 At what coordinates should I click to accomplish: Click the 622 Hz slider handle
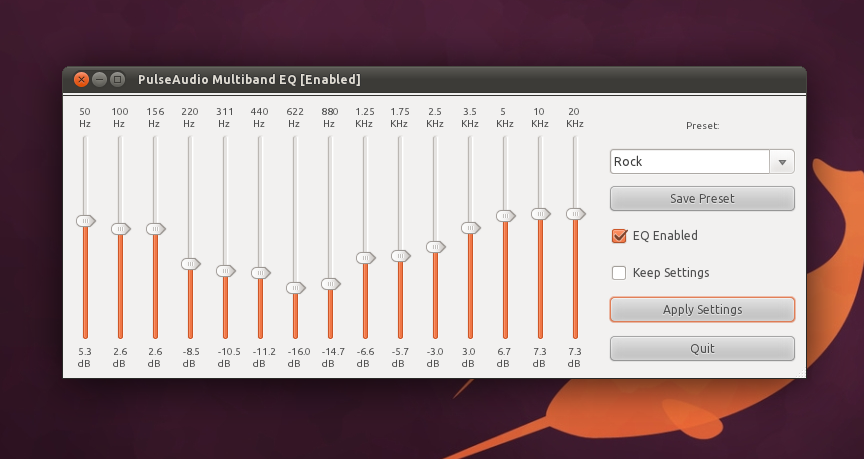coord(295,288)
